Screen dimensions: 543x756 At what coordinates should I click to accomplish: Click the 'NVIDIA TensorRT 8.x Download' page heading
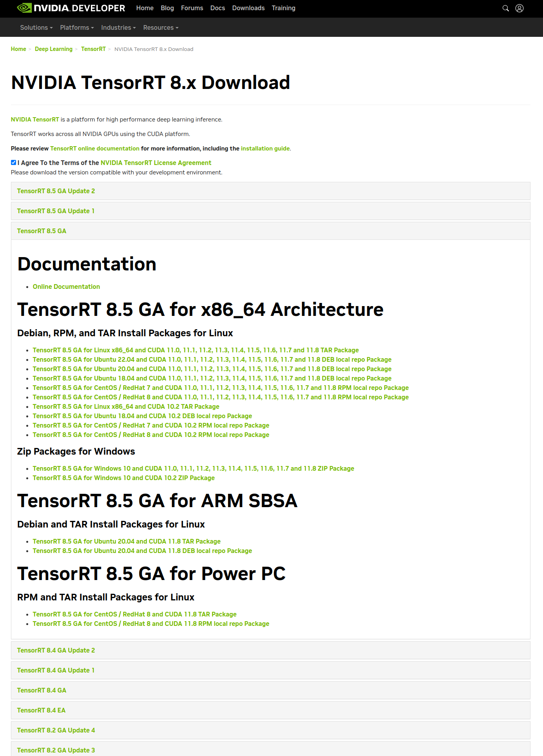[151, 83]
